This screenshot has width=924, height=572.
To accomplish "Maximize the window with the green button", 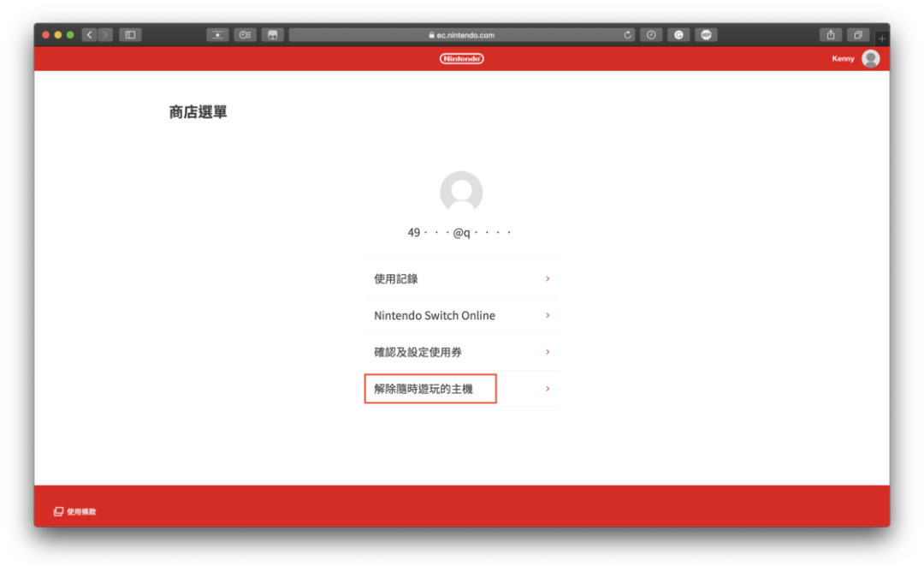I will [70, 35].
